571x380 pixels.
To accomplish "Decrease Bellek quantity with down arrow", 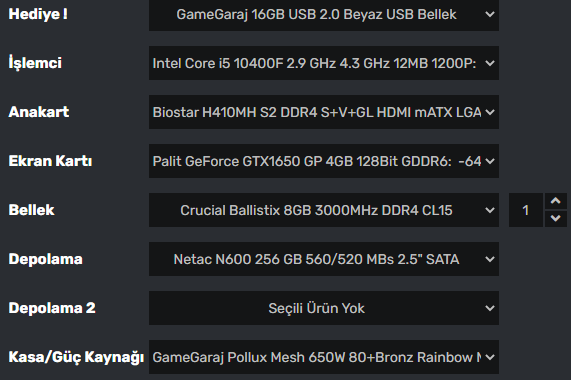I will click(556, 219).
